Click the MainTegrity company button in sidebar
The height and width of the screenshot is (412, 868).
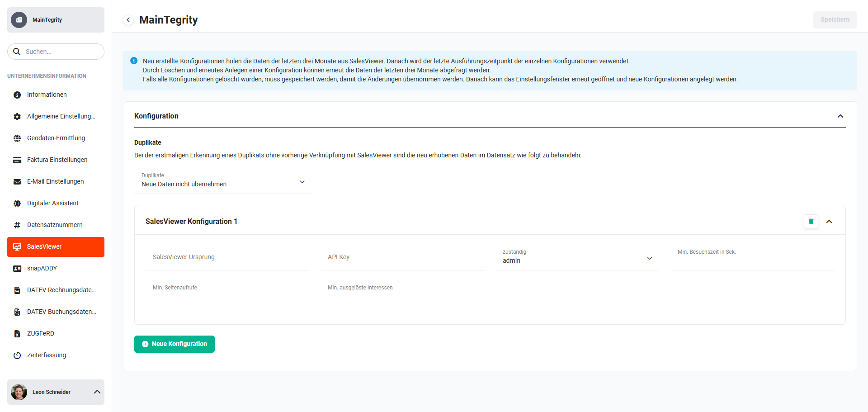click(56, 20)
